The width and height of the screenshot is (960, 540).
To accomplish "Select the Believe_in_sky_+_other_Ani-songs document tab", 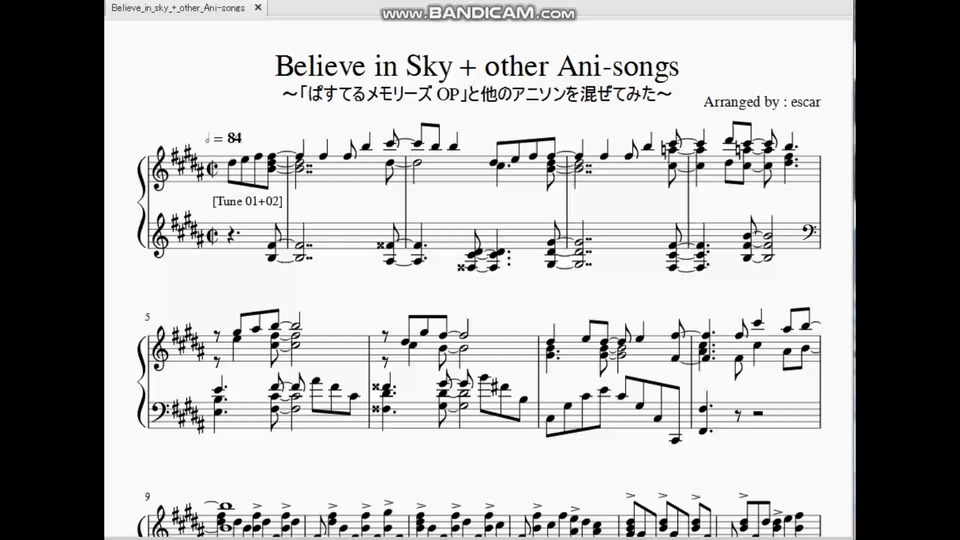I will 178,8.
